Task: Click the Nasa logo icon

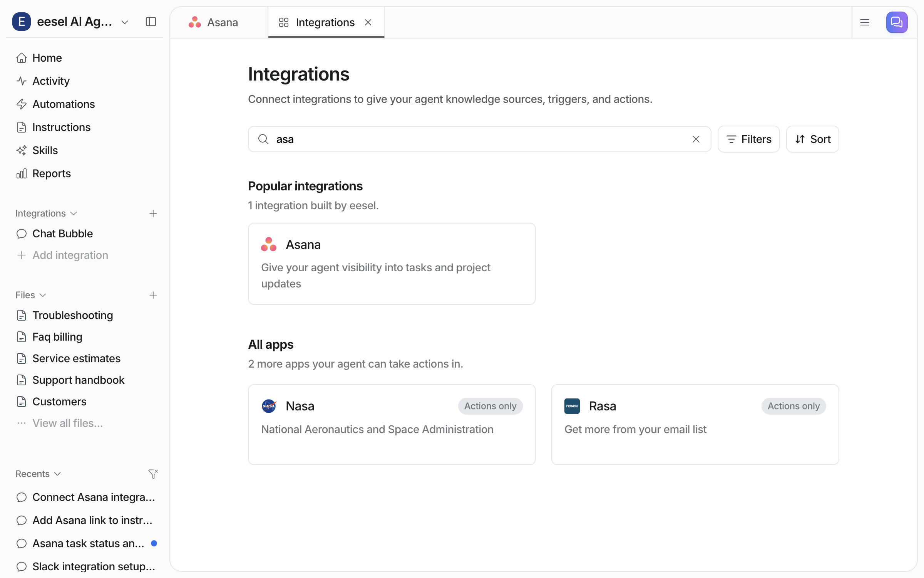Action: point(269,406)
